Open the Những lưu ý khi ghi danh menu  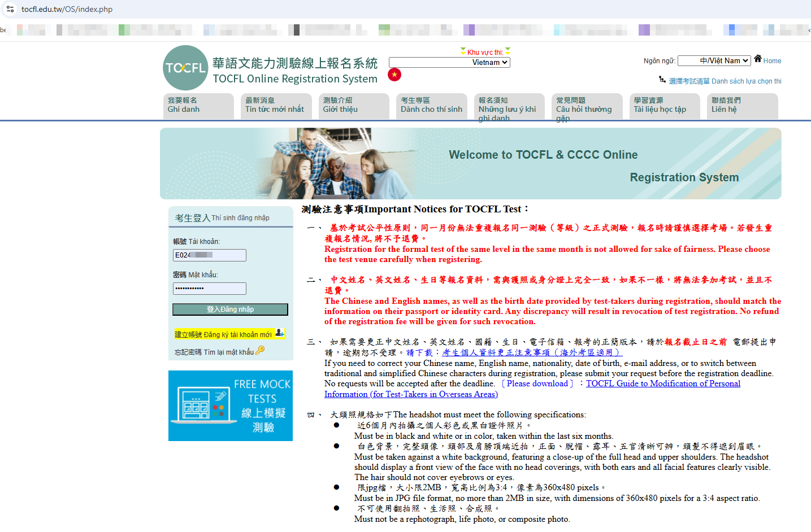509,106
